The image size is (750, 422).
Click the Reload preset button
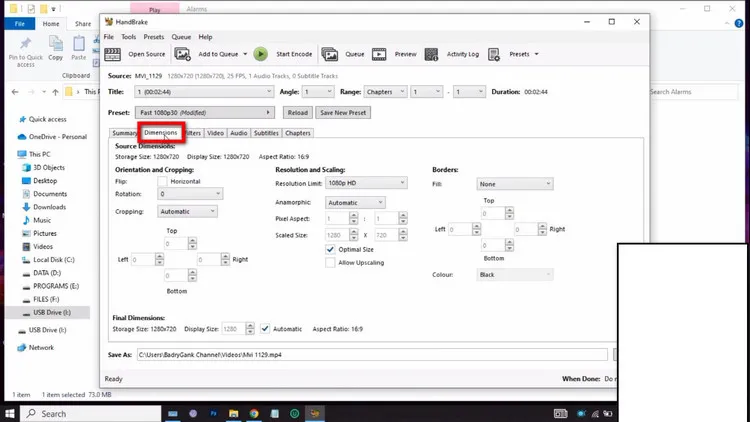(298, 112)
